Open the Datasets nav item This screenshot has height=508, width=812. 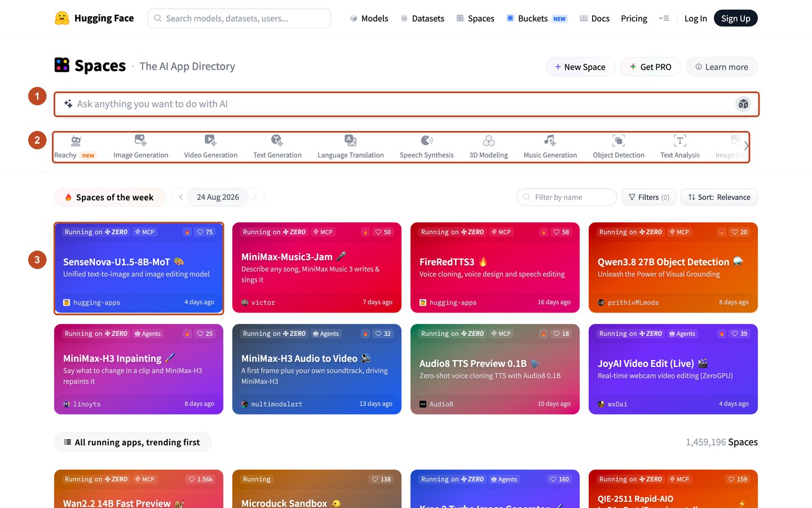click(x=422, y=18)
